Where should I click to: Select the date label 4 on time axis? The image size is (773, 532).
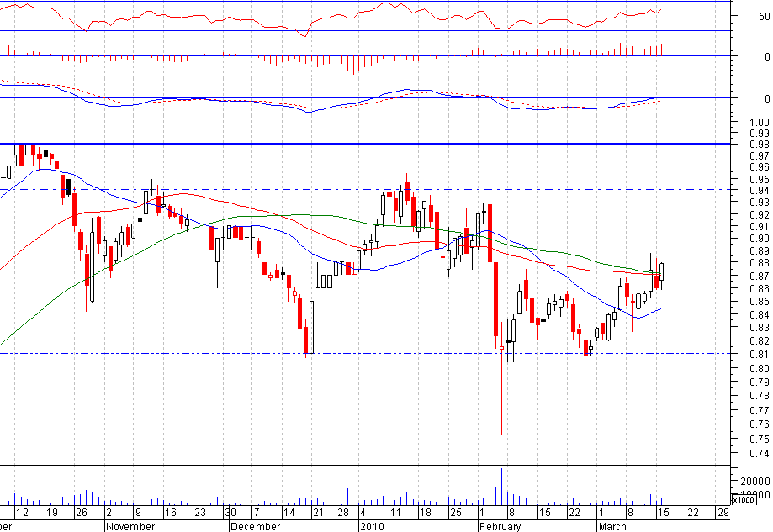(x=363, y=513)
